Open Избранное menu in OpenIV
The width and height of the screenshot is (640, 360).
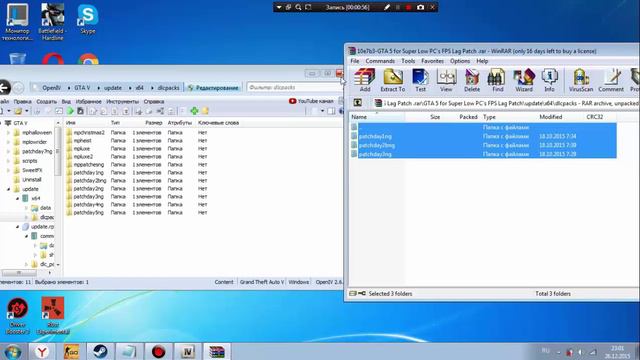[x=88, y=101]
